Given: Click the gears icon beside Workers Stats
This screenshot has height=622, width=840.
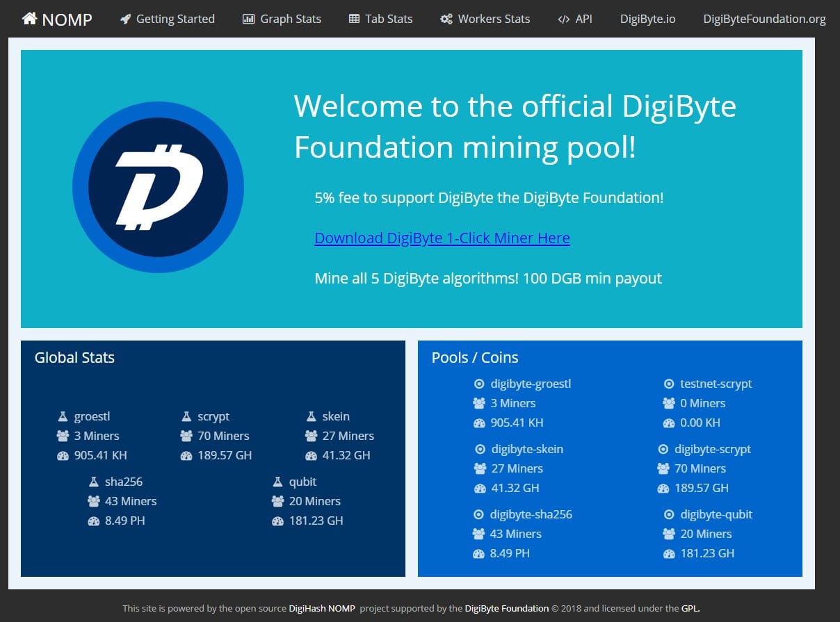Looking at the screenshot, I should coord(446,19).
